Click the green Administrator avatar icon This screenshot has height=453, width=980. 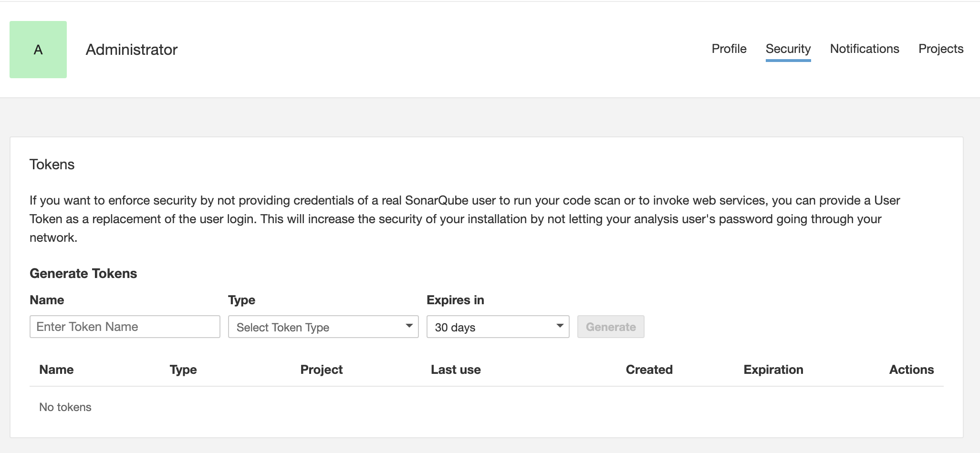38,49
